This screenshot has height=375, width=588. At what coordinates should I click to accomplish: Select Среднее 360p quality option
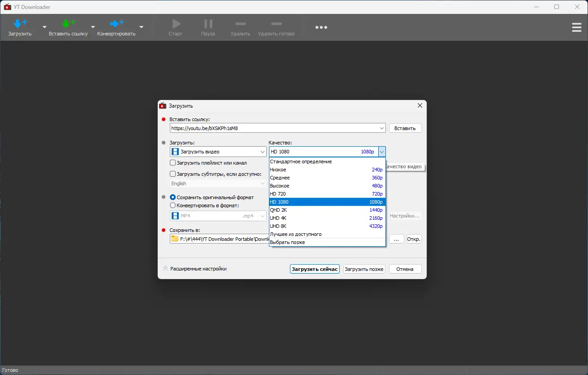click(327, 178)
